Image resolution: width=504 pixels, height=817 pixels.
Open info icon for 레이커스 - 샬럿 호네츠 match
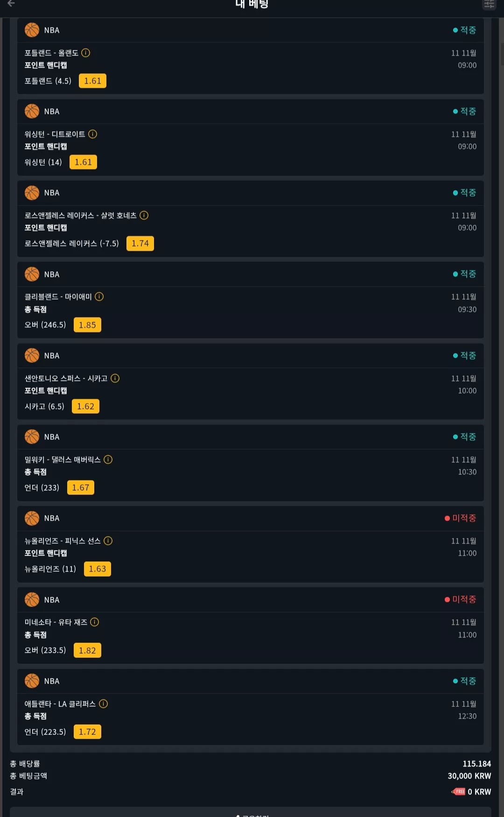coord(144,215)
